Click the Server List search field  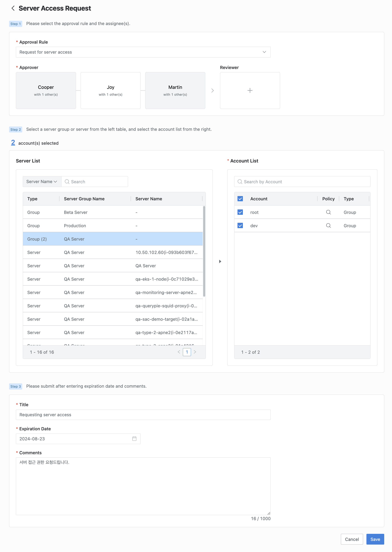[95, 182]
